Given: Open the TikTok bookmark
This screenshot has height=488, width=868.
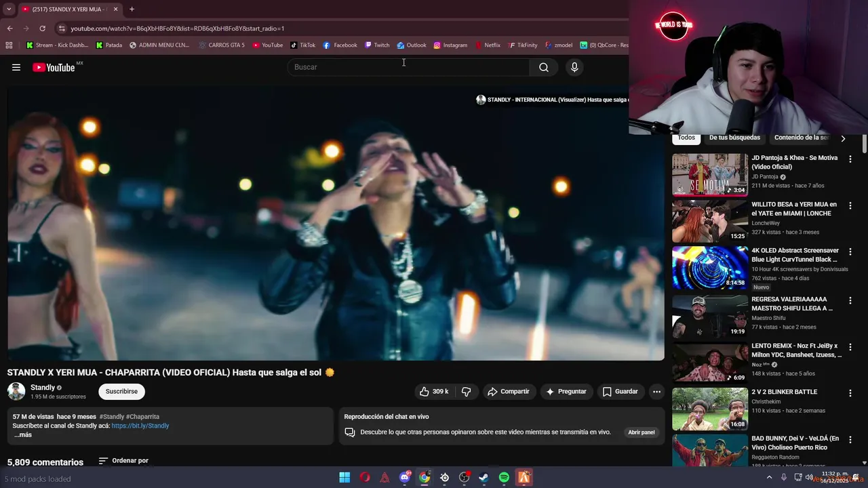Looking at the screenshot, I should pos(303,45).
